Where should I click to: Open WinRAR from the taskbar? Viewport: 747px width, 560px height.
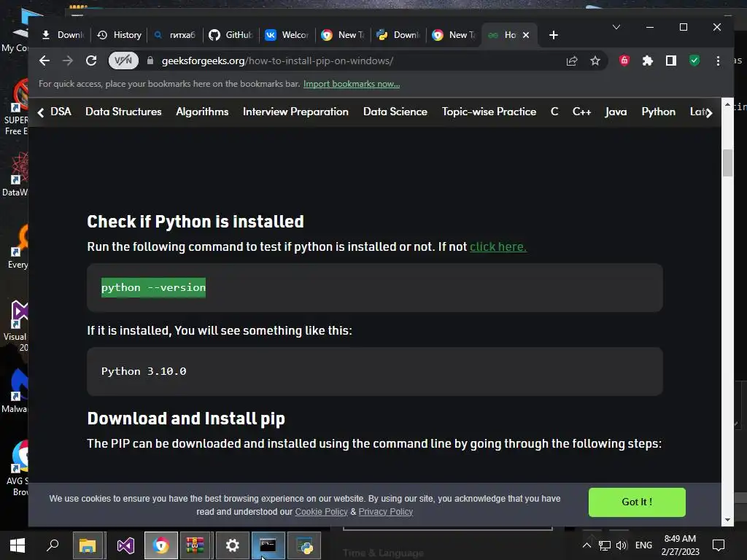196,545
